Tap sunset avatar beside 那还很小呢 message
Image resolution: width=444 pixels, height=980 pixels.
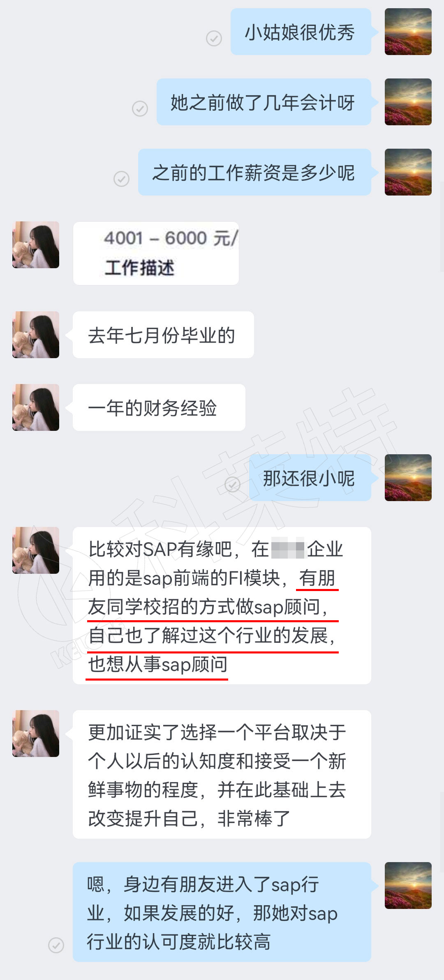[x=408, y=478]
